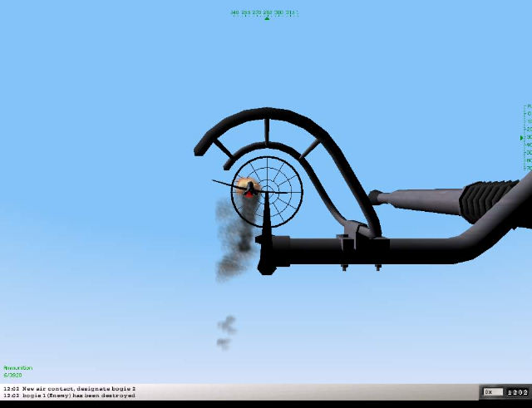This screenshot has height=408, width=532.
Task: Click the green heading pointer triangle
Action: [x=266, y=17]
